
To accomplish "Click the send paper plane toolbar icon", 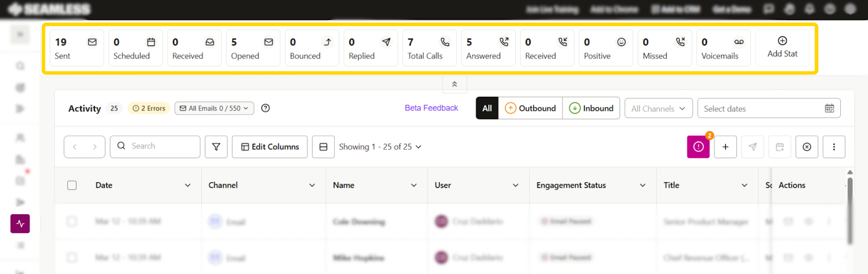I will 752,147.
